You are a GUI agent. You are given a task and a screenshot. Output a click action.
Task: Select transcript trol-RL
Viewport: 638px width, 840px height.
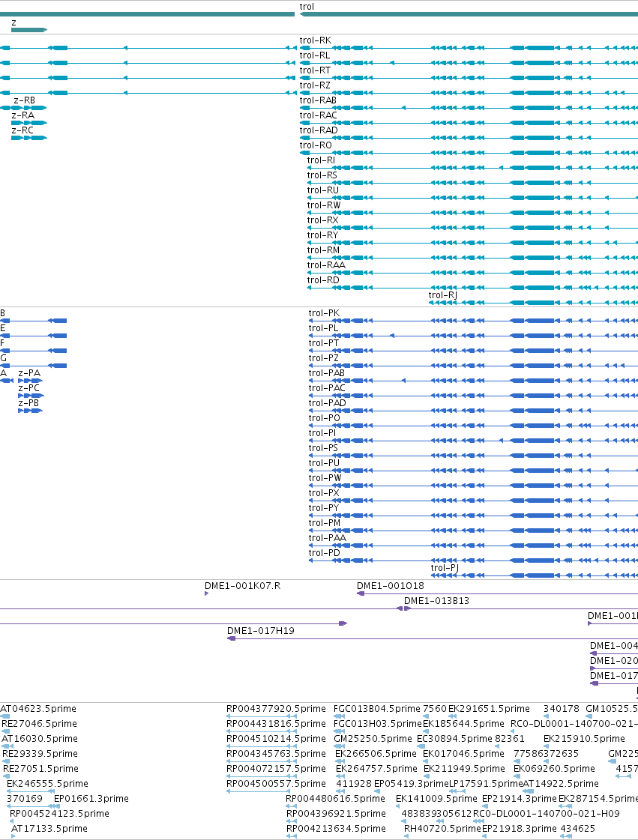[x=315, y=55]
